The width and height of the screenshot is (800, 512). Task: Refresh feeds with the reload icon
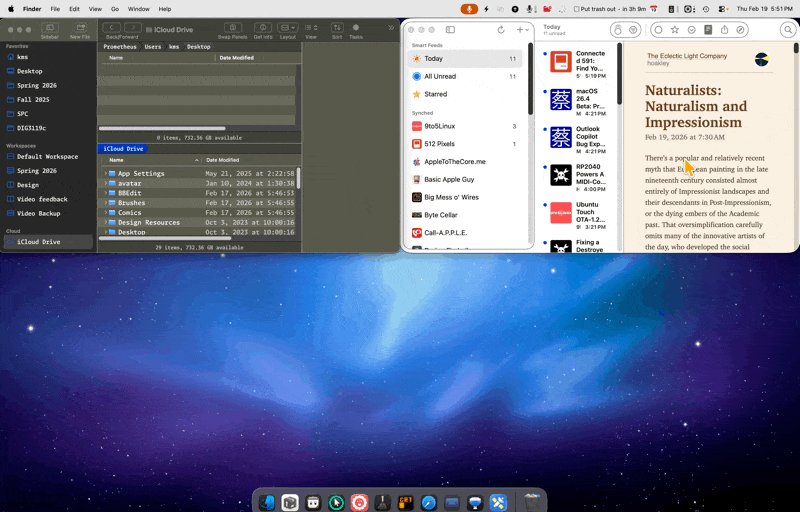tap(501, 30)
